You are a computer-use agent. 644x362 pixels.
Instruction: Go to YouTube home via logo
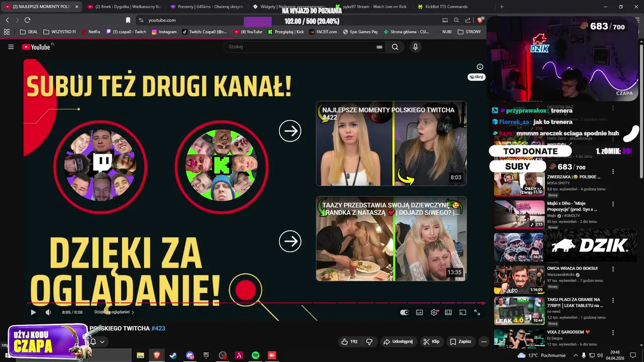click(36, 47)
